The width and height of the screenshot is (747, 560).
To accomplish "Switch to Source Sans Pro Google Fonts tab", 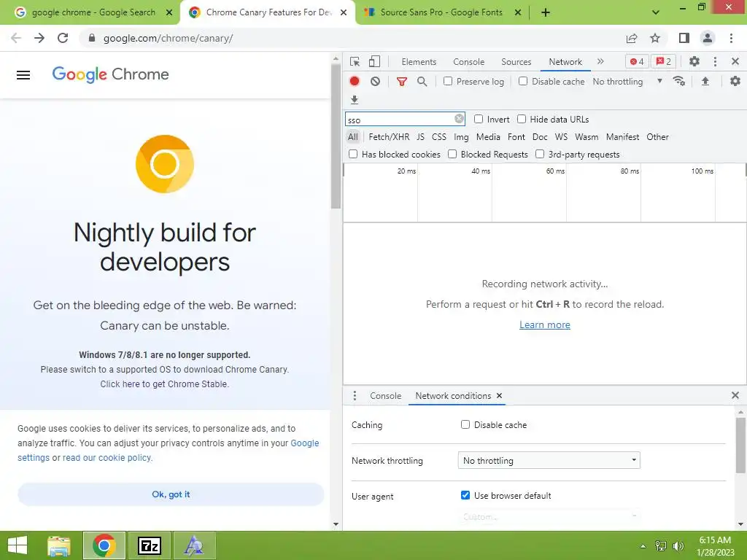I will pos(441,12).
